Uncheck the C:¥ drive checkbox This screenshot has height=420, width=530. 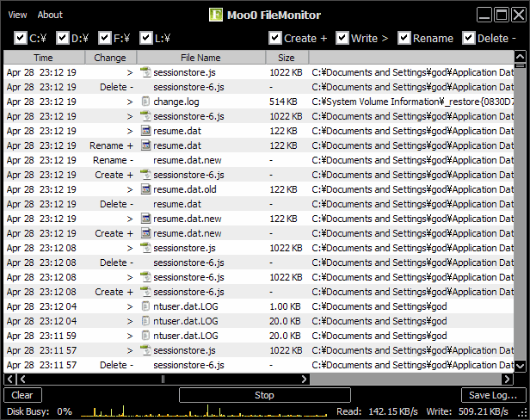tap(21, 38)
